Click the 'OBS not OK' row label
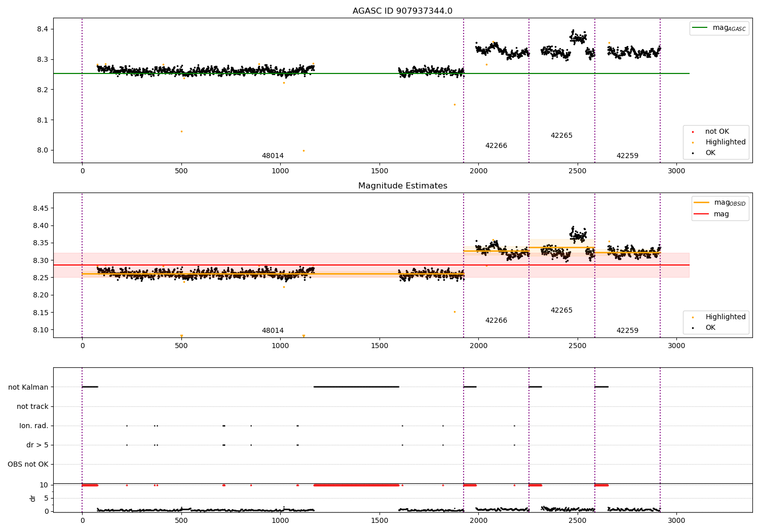 28,465
